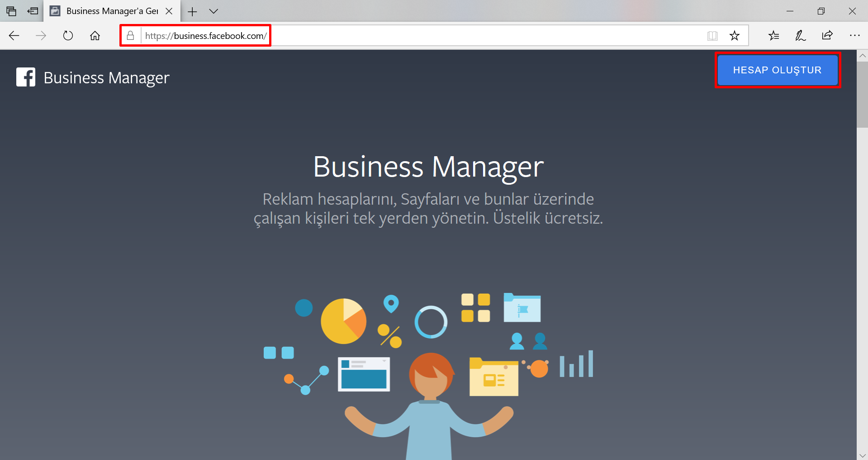This screenshot has width=868, height=460.
Task: Open the Settings and more ellipsis menu
Action: (x=854, y=35)
